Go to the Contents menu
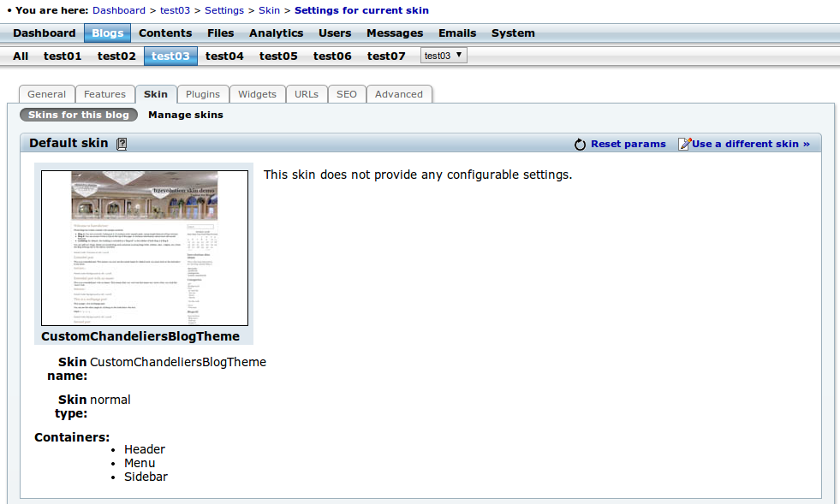Screen dimensions: 840x504 [x=165, y=33]
